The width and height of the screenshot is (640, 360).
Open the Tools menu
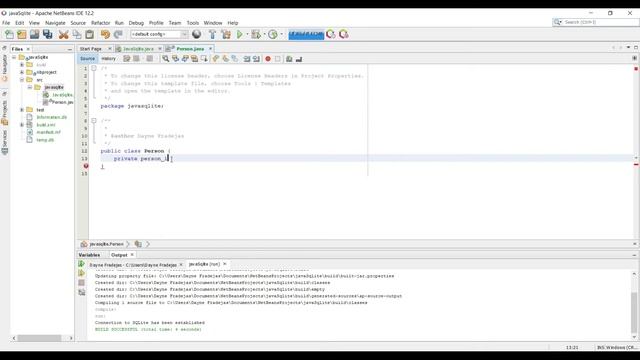[193, 23]
